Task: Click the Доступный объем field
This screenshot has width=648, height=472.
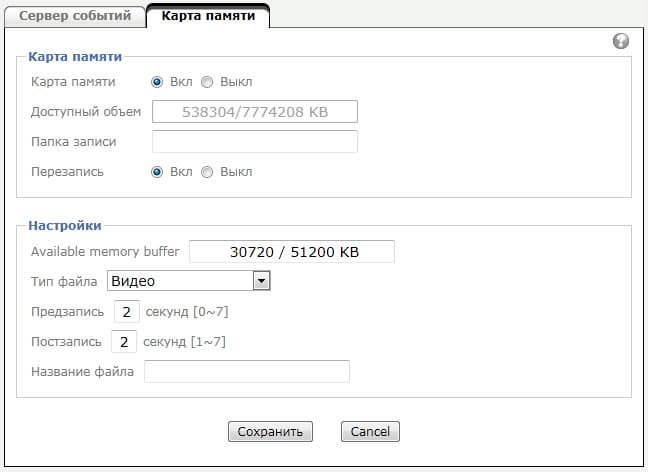Action: click(x=255, y=112)
